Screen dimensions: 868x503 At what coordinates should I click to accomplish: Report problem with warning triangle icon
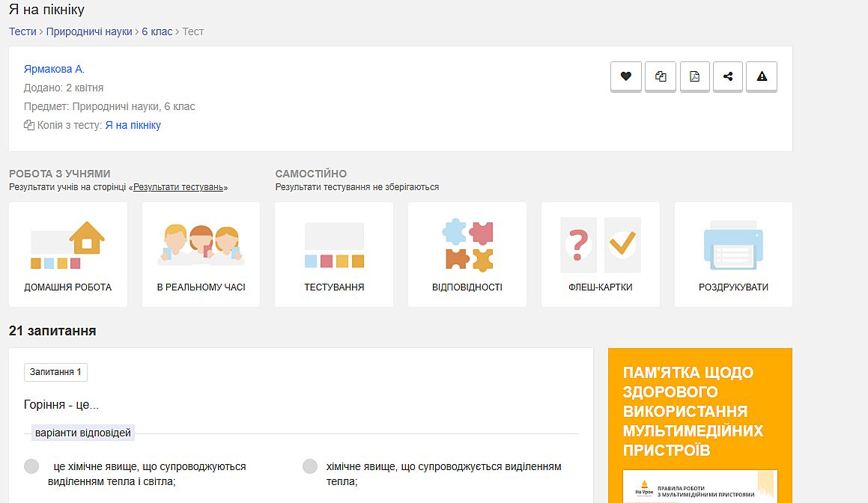[762, 76]
